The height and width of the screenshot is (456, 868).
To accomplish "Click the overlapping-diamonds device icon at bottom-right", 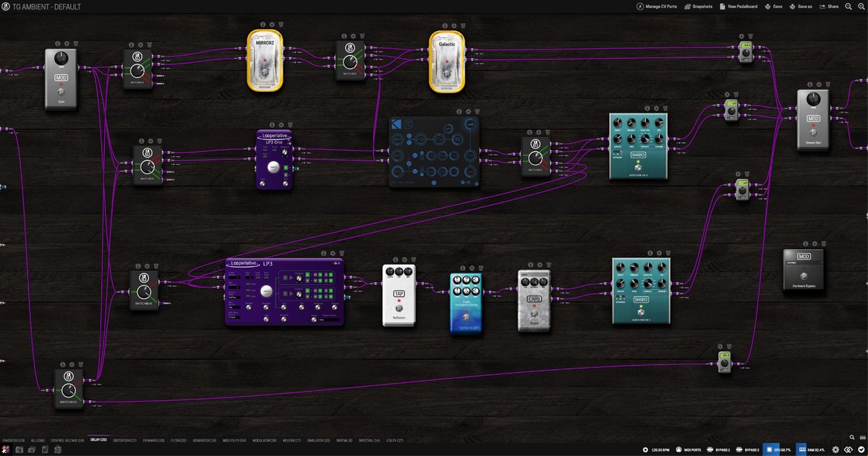I will click(849, 449).
